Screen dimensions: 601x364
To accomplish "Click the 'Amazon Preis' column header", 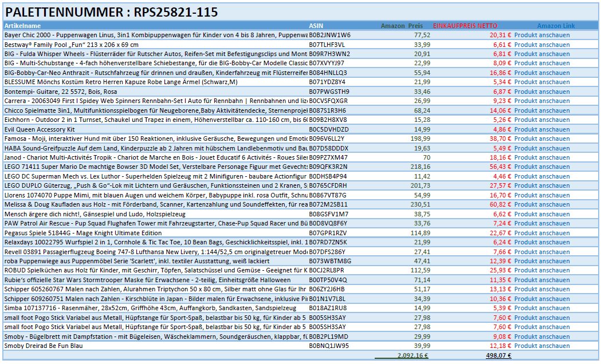I will [402, 26].
